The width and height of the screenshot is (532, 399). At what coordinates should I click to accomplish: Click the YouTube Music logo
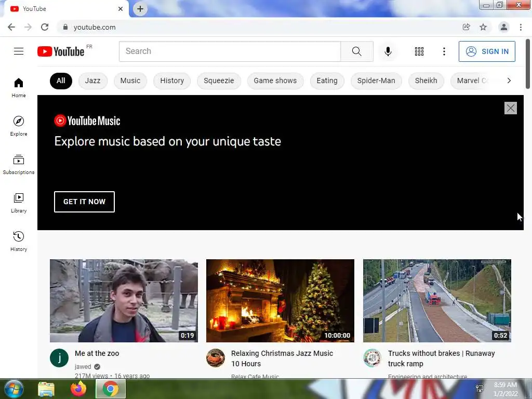(87, 121)
